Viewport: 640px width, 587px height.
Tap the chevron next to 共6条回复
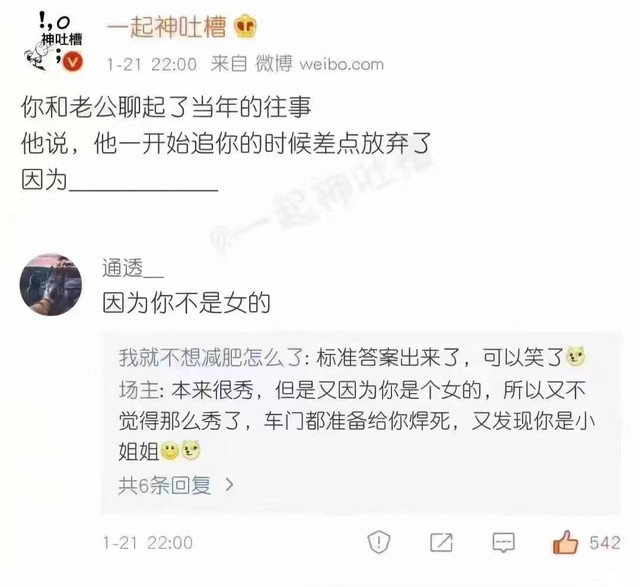(x=230, y=485)
